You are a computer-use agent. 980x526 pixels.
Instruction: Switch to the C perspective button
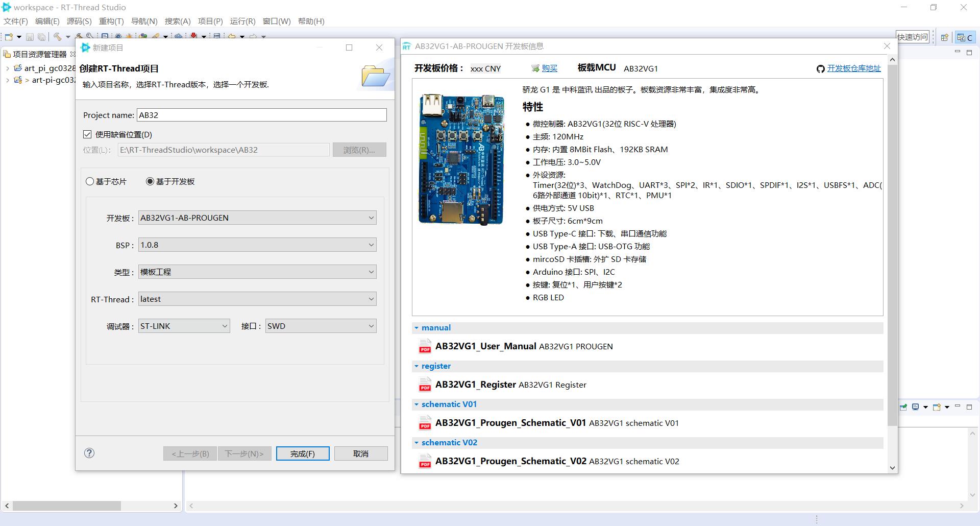tap(965, 37)
